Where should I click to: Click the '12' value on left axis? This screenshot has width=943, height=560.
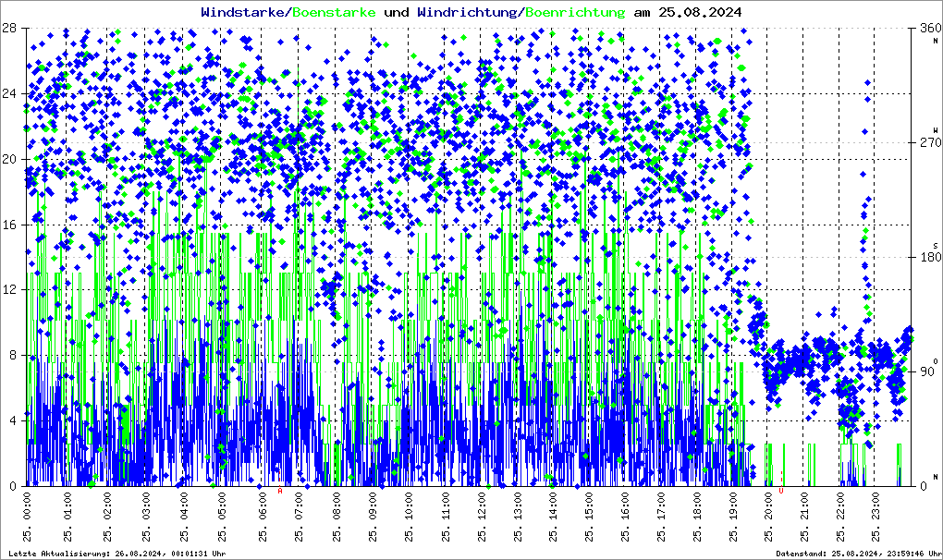8,290
